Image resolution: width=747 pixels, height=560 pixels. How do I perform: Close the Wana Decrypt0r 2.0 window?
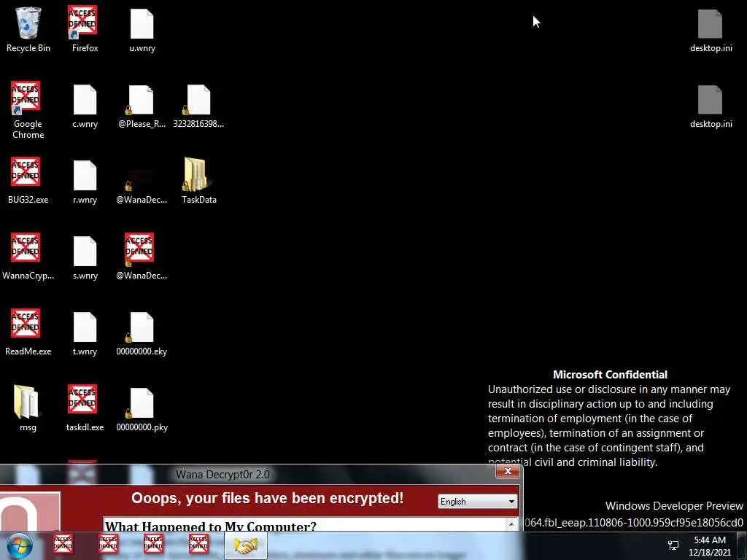[x=508, y=472]
